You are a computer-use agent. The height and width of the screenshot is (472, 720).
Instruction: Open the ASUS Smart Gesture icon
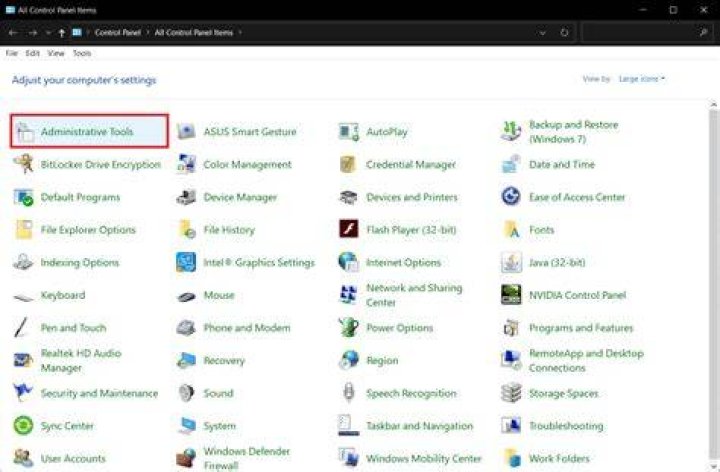[186, 132]
